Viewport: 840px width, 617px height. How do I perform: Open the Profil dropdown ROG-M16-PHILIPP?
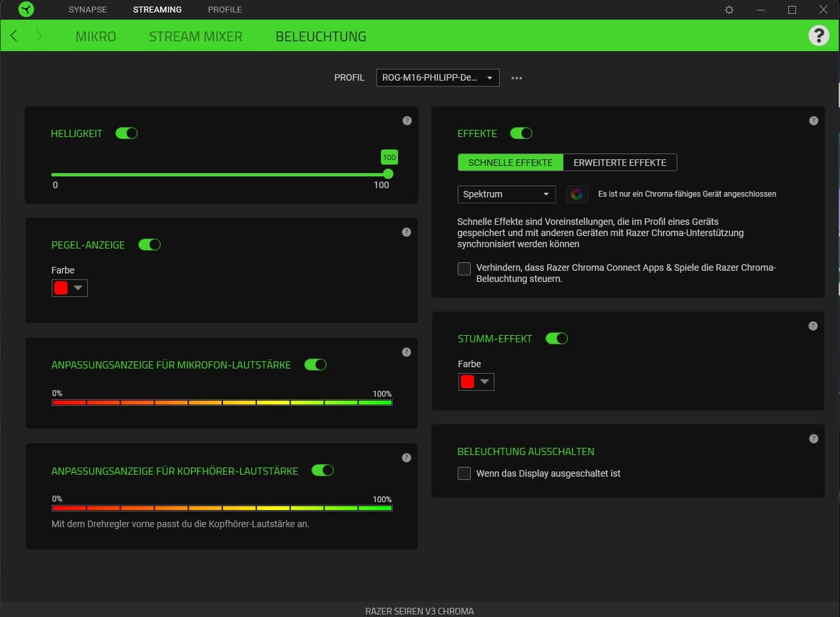(437, 78)
